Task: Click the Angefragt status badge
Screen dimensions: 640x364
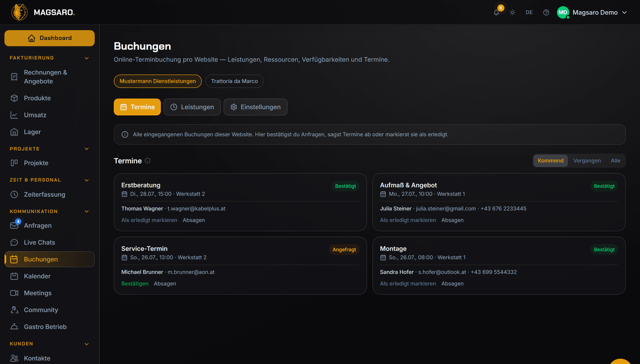Action: [x=344, y=250]
